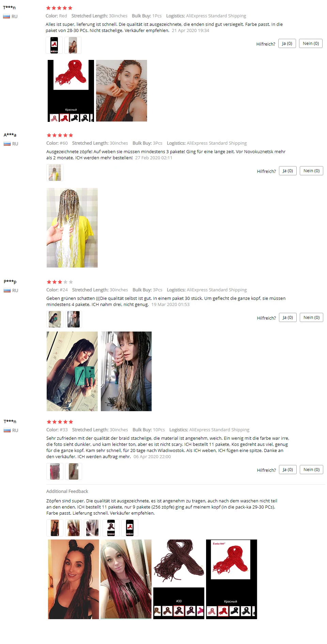Open first small thumbnail in P***p's review
The image size is (327, 644).
[55, 319]
